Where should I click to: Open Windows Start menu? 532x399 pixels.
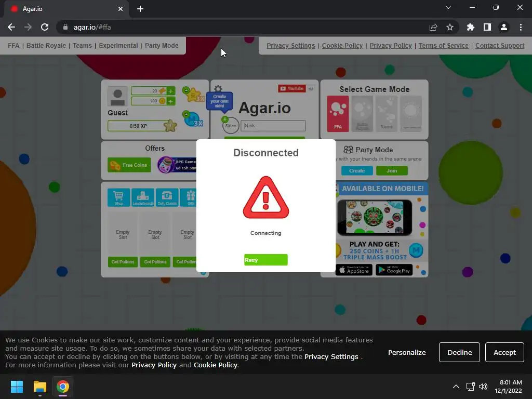[17, 387]
